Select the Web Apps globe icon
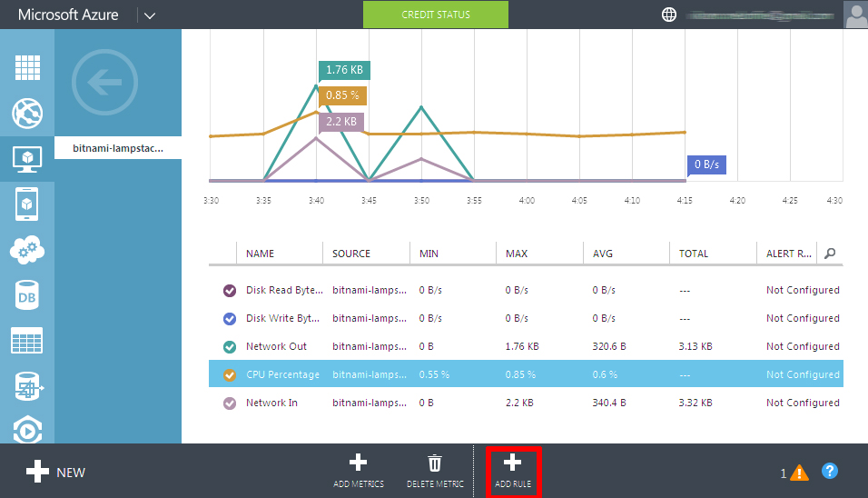 point(27,113)
